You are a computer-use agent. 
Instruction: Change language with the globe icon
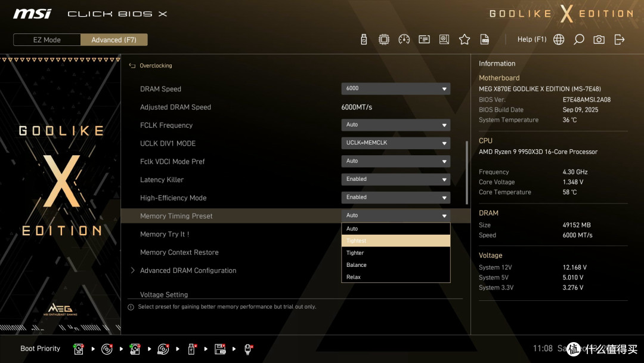559,39
